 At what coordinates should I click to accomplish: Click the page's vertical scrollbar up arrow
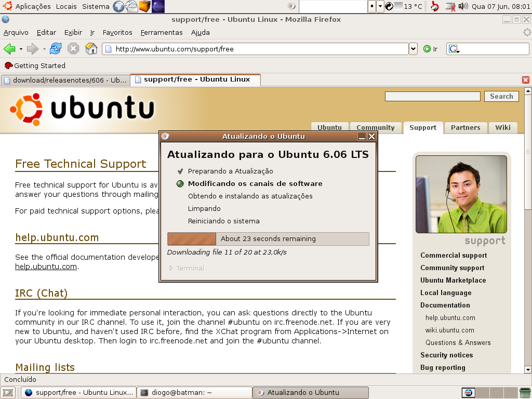(x=528, y=91)
